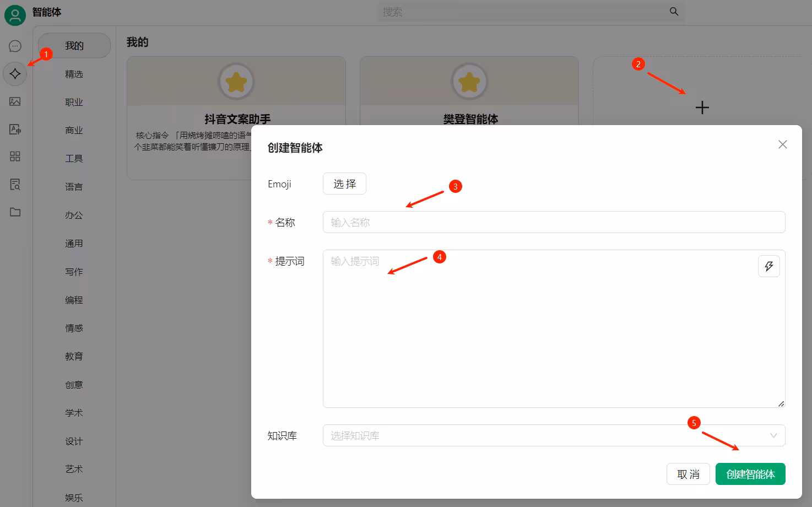This screenshot has height=507, width=812.
Task: Click the textarea resize handle corner
Action: (x=781, y=403)
